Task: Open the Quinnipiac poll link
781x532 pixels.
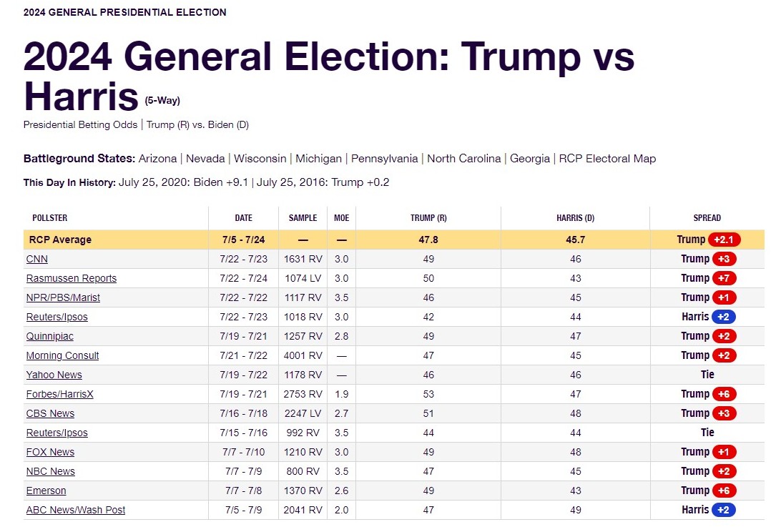Action: 49,336
